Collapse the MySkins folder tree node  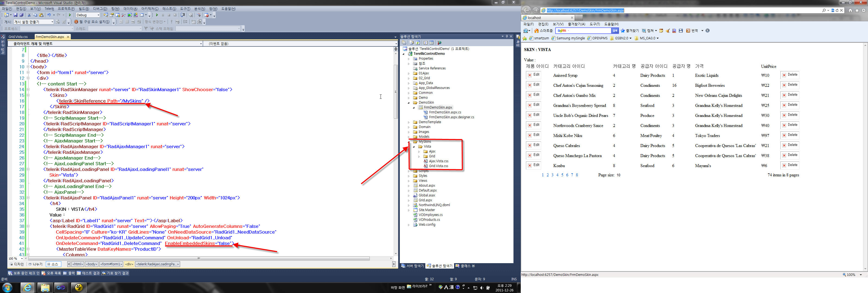tap(409, 142)
